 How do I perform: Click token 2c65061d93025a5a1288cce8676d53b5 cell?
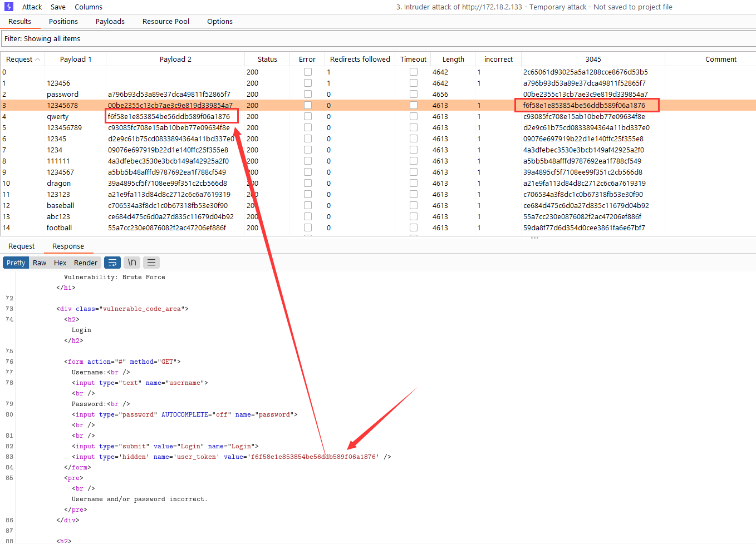586,72
